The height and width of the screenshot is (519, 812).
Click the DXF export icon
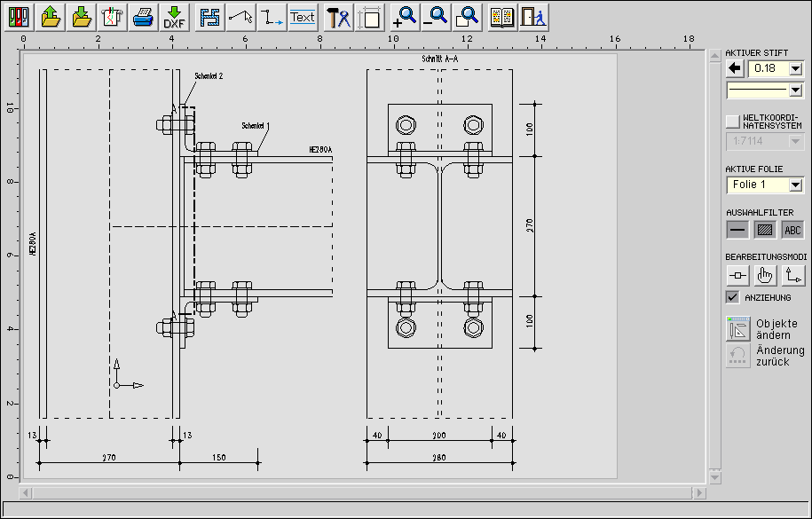[x=174, y=17]
